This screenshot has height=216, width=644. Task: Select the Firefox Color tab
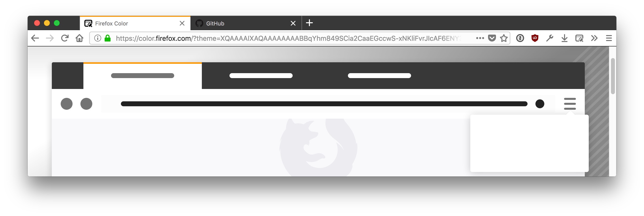(x=135, y=23)
